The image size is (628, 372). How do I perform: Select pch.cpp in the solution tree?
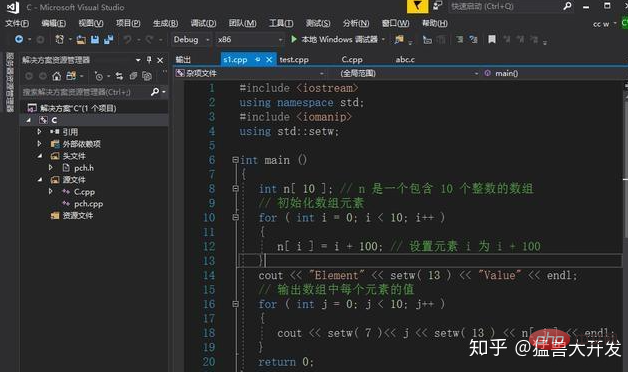(89, 204)
